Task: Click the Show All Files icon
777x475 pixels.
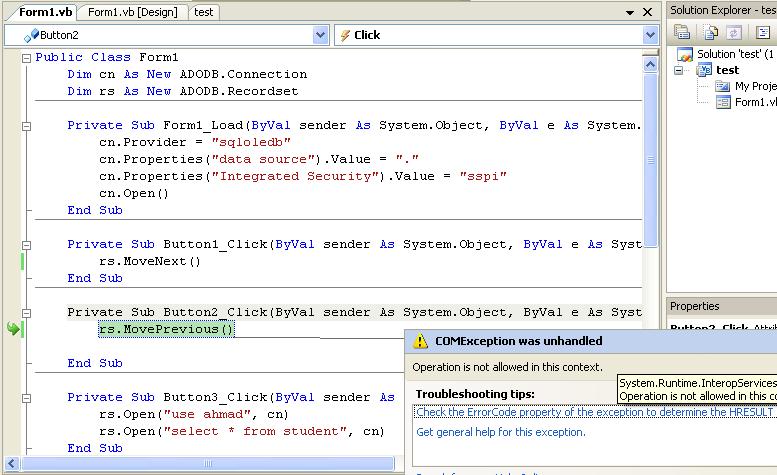Action: tap(710, 32)
